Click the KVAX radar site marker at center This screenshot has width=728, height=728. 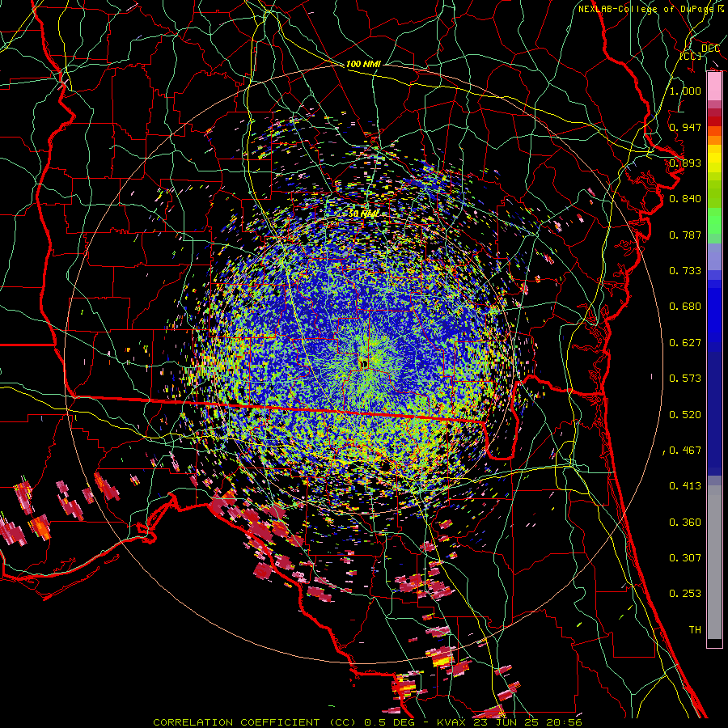[363, 364]
